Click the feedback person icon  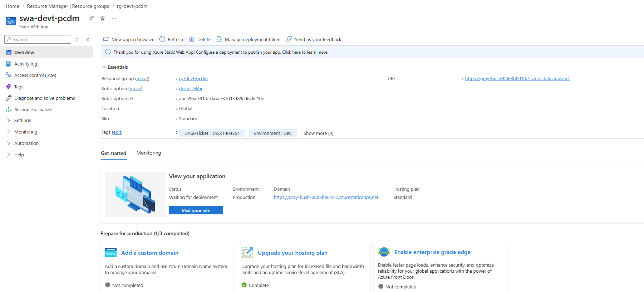289,39
